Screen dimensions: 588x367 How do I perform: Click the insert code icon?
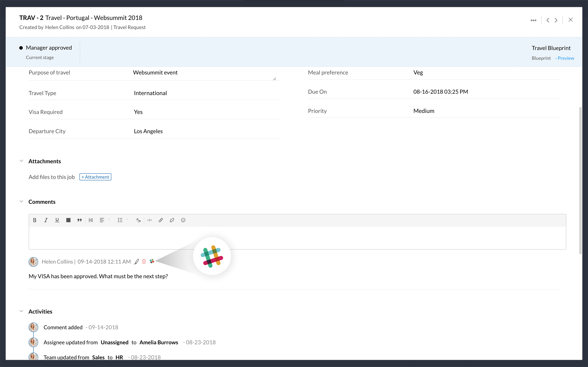click(x=150, y=220)
